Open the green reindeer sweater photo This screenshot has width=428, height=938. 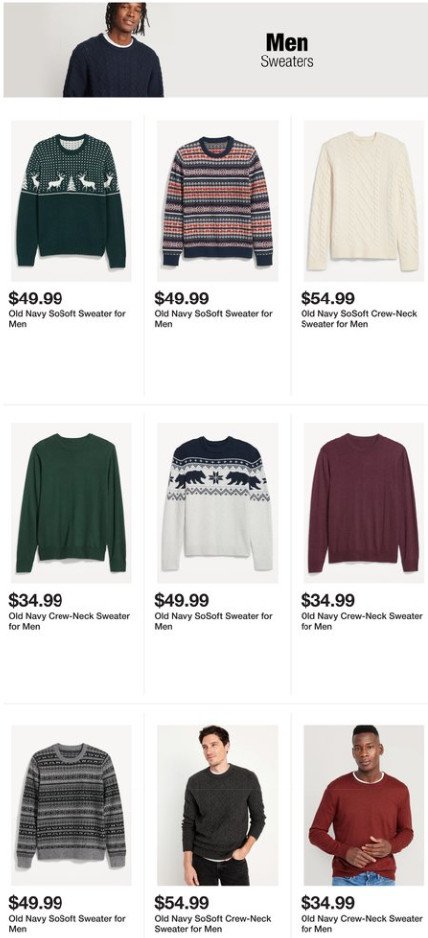click(x=71, y=201)
